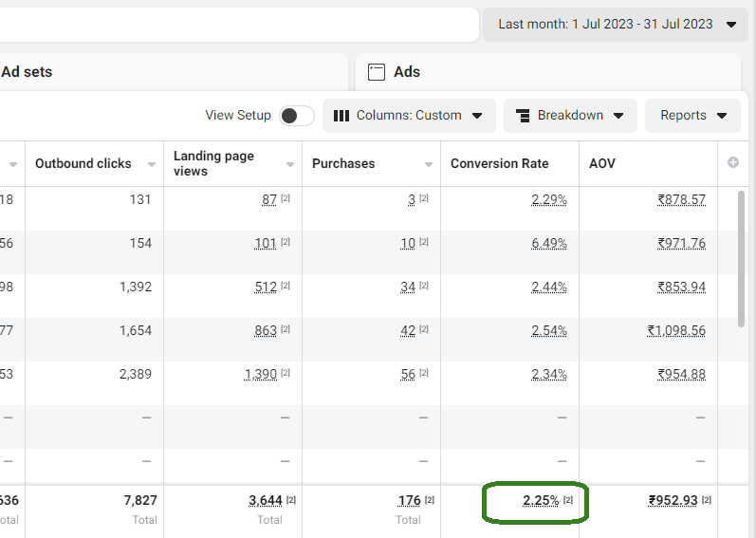
Task: Click the add column plus icon
Action: (732, 163)
